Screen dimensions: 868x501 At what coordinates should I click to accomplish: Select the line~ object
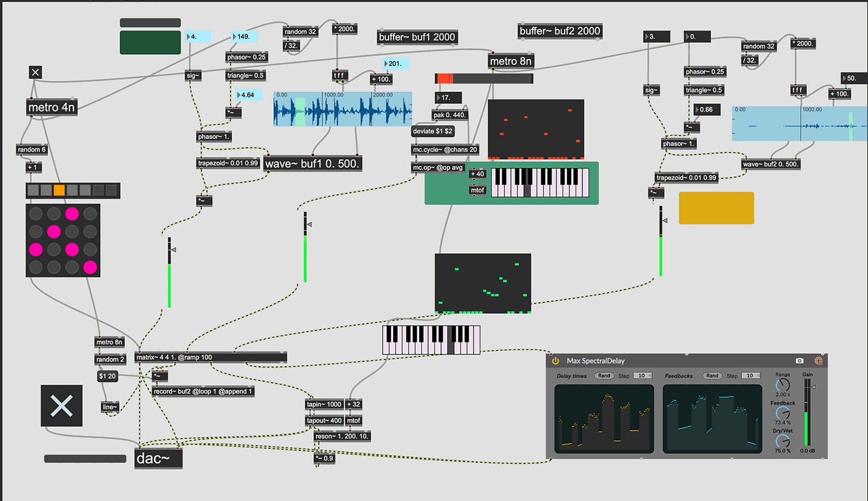110,407
